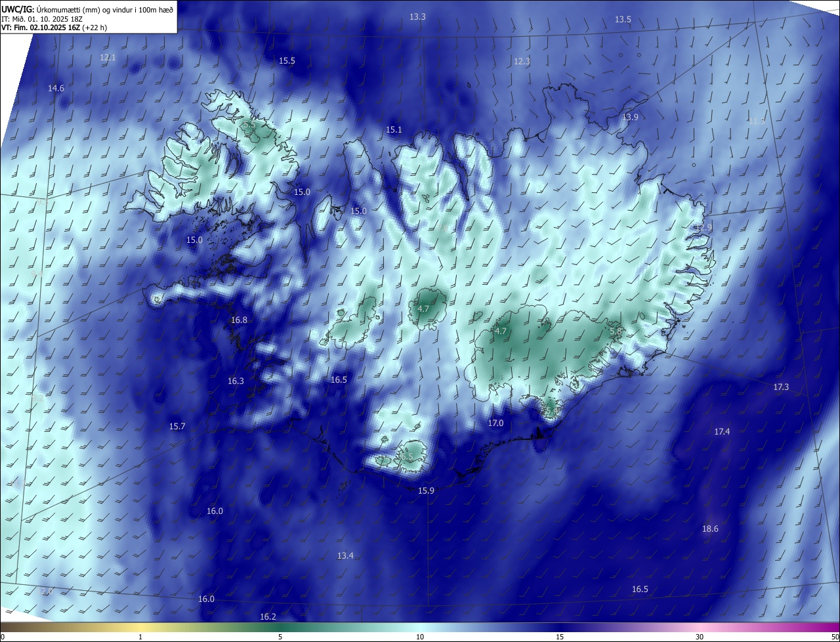Click the map value "12.1"

(108, 57)
